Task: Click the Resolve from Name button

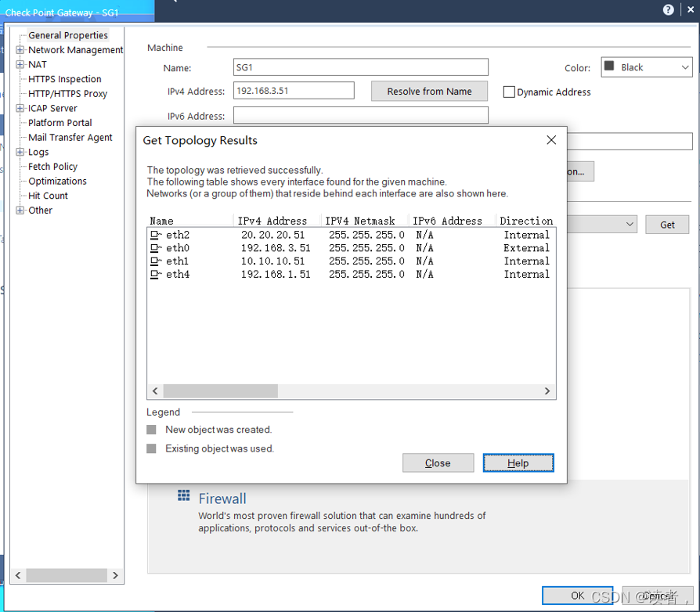Action: click(429, 91)
